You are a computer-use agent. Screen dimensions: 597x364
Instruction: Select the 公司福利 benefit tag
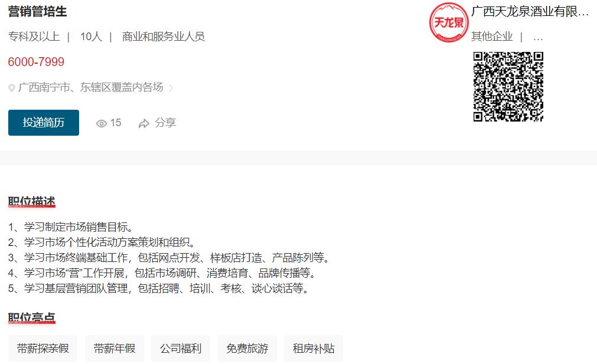(181, 349)
